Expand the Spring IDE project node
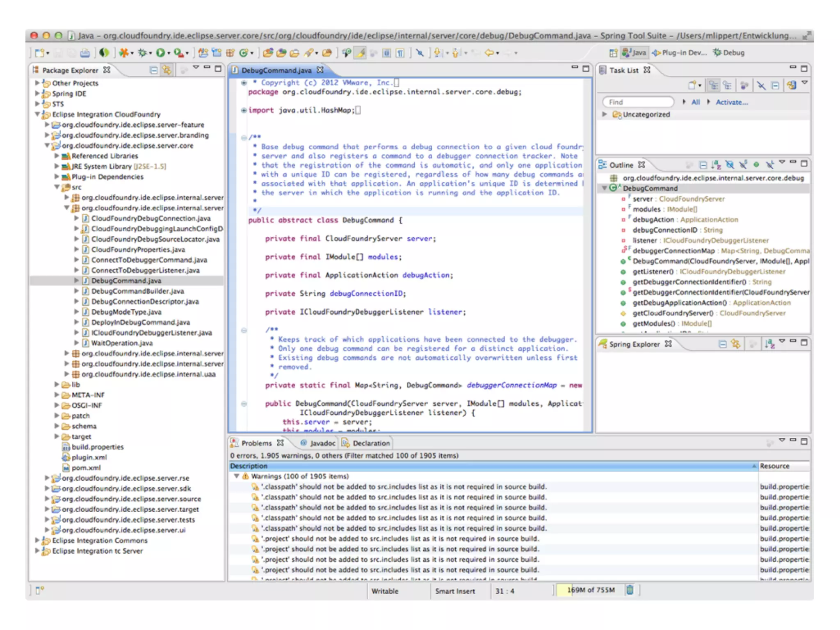The width and height of the screenshot is (840, 630). [x=37, y=94]
